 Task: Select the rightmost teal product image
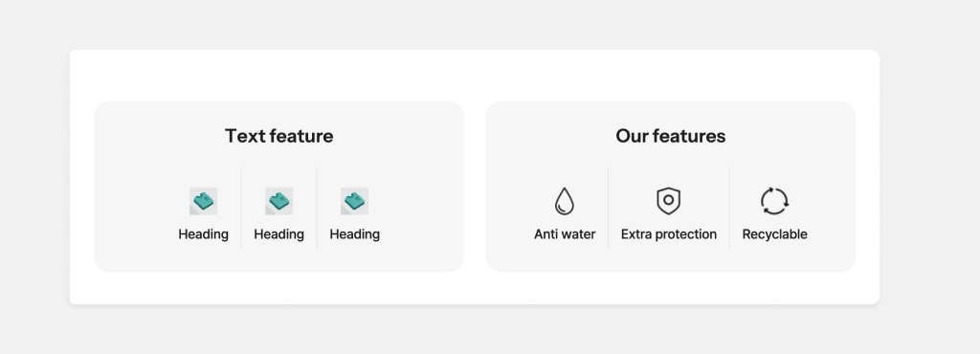(354, 201)
